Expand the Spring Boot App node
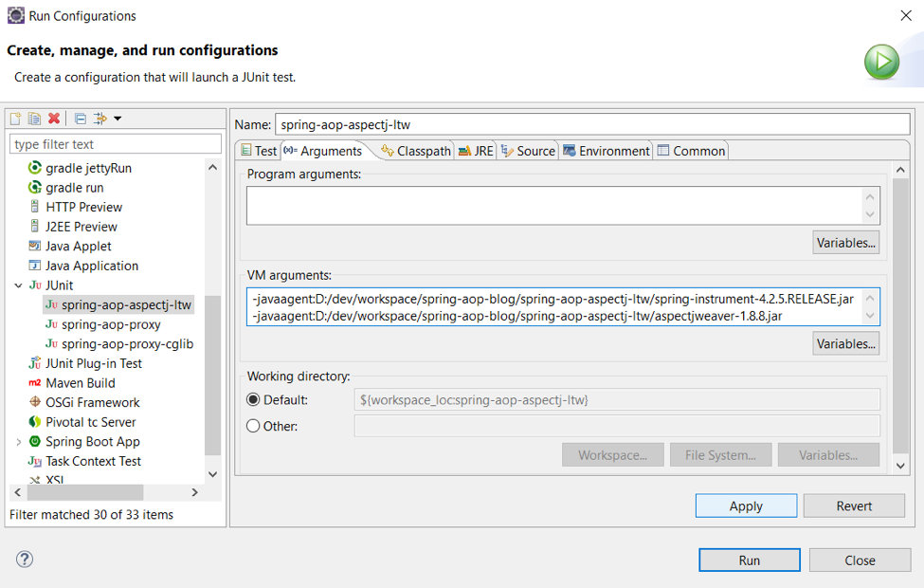Viewport: 924px width, 588px height. [18, 442]
